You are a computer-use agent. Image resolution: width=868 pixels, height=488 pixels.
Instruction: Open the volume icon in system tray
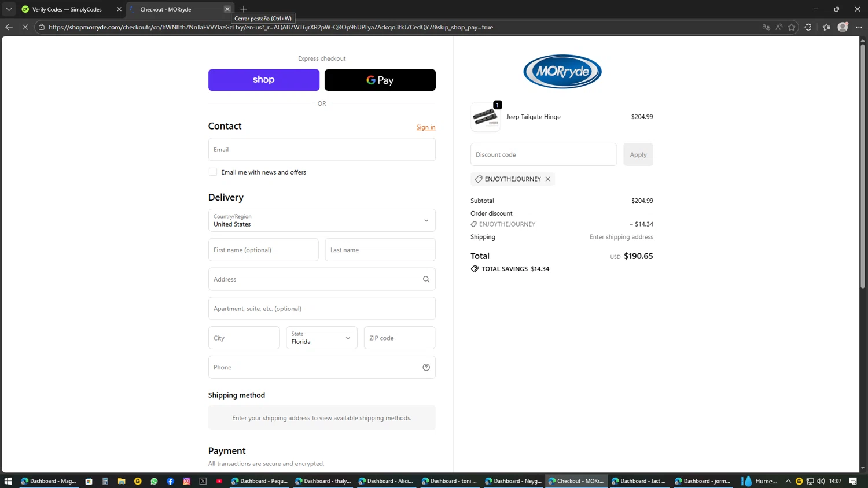pos(821,481)
